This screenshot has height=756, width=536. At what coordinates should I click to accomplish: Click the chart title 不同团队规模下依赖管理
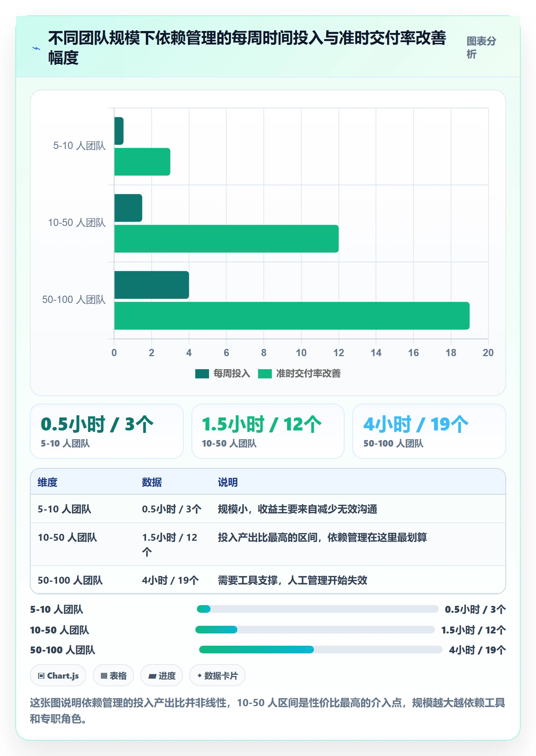click(x=247, y=47)
